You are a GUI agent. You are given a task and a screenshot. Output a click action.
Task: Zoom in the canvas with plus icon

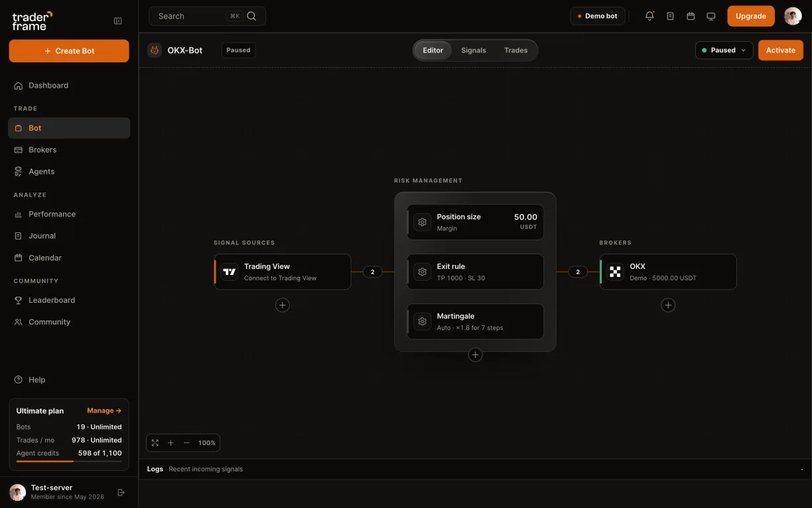pos(170,443)
